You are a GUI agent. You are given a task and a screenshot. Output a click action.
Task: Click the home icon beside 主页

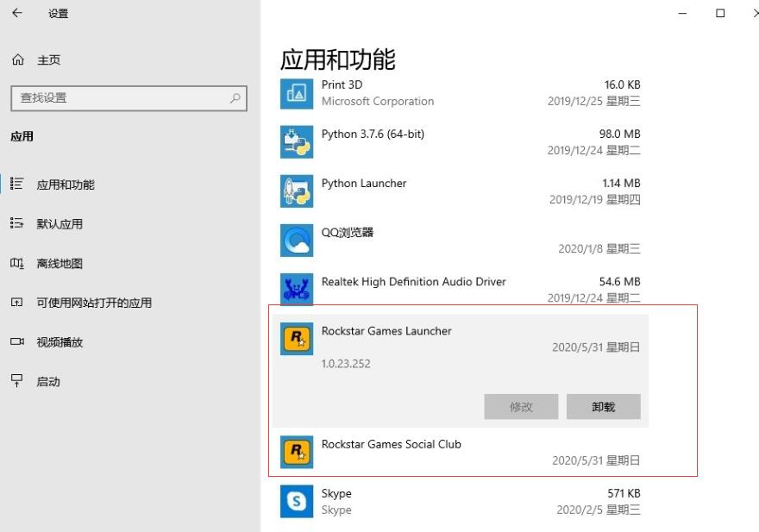pyautogui.click(x=18, y=59)
